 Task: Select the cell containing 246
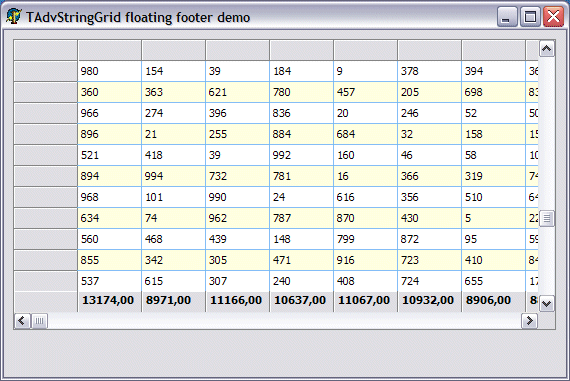(429, 113)
